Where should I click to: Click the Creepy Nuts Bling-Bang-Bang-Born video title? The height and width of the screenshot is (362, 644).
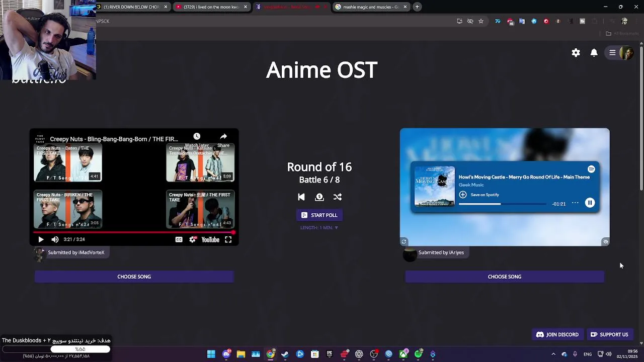point(114,139)
